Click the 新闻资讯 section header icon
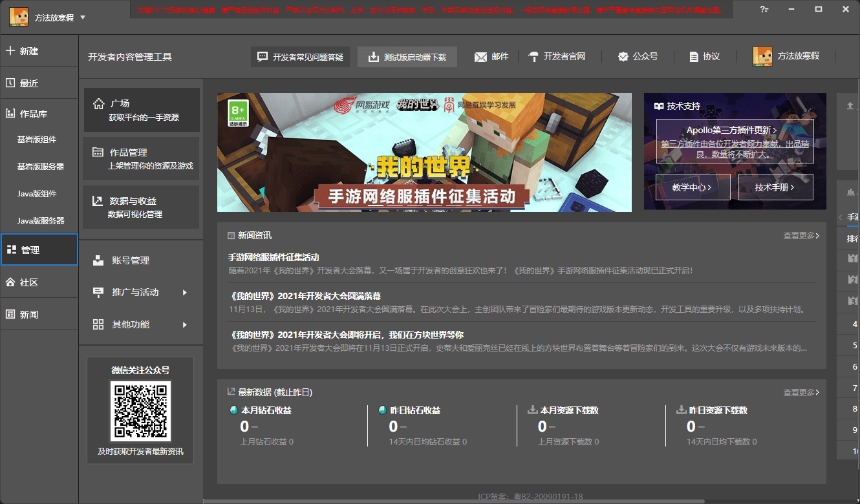The width and height of the screenshot is (860, 504). click(231, 236)
